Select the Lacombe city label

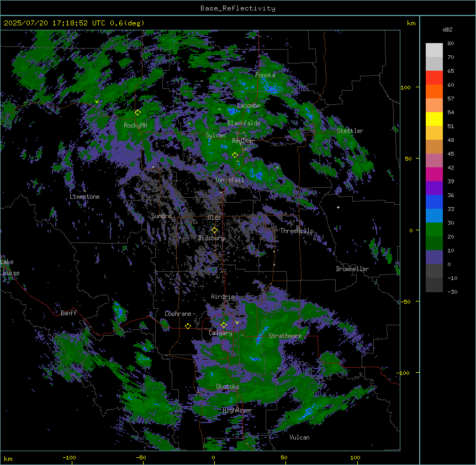click(x=248, y=105)
